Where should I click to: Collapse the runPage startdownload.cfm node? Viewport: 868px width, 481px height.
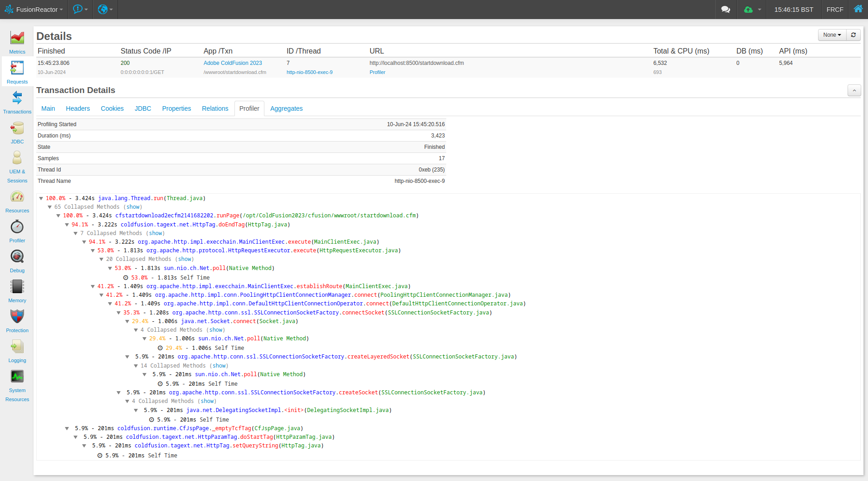click(59, 216)
